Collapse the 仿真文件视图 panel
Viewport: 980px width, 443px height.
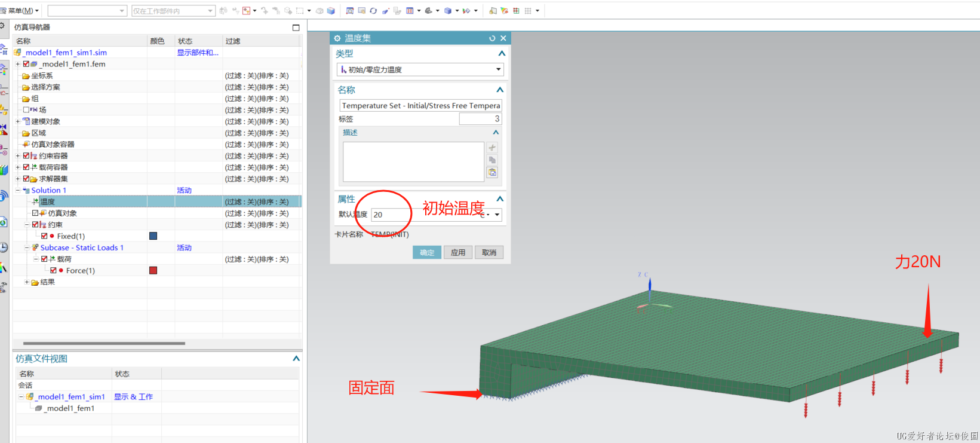pyautogui.click(x=296, y=359)
